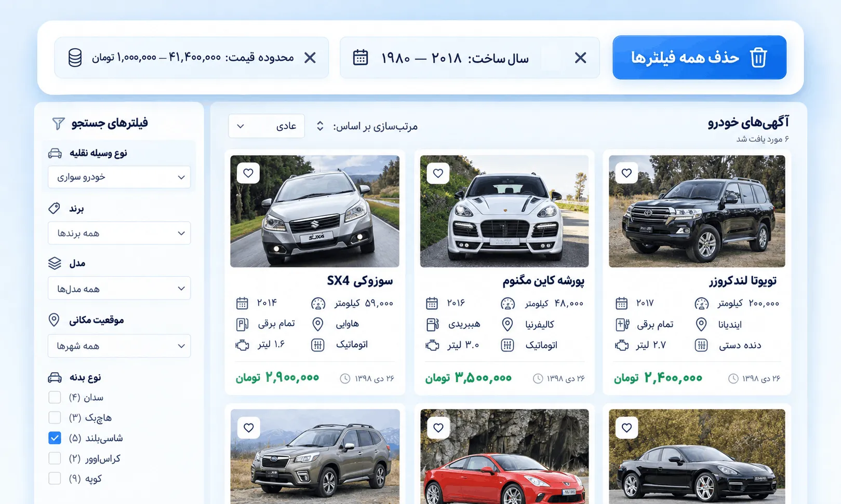Click the gearbox icon on the Suzuki SX4 card
Screen dimensions: 841x504
(317, 345)
